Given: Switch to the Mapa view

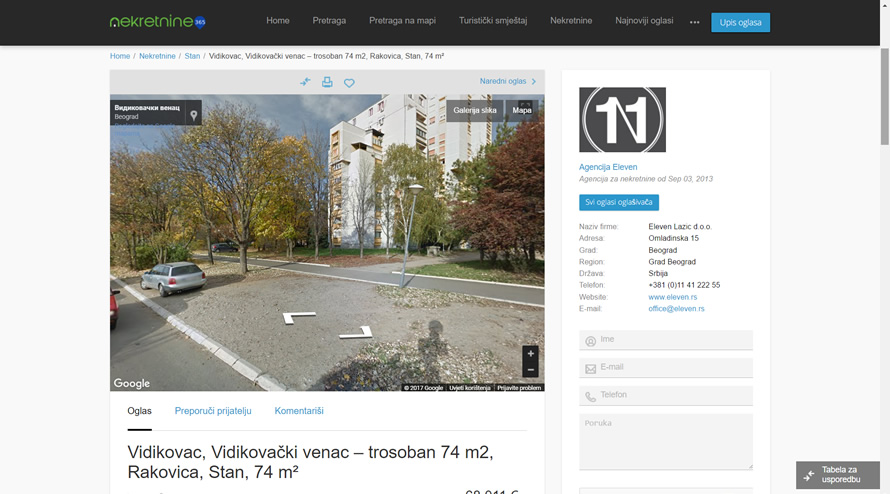Looking at the screenshot, I should tap(522, 110).
